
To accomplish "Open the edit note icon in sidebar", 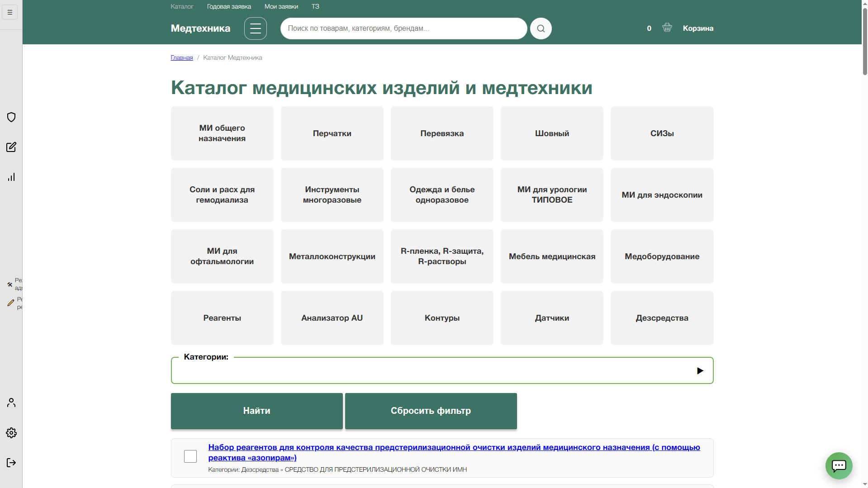I will click(x=11, y=147).
